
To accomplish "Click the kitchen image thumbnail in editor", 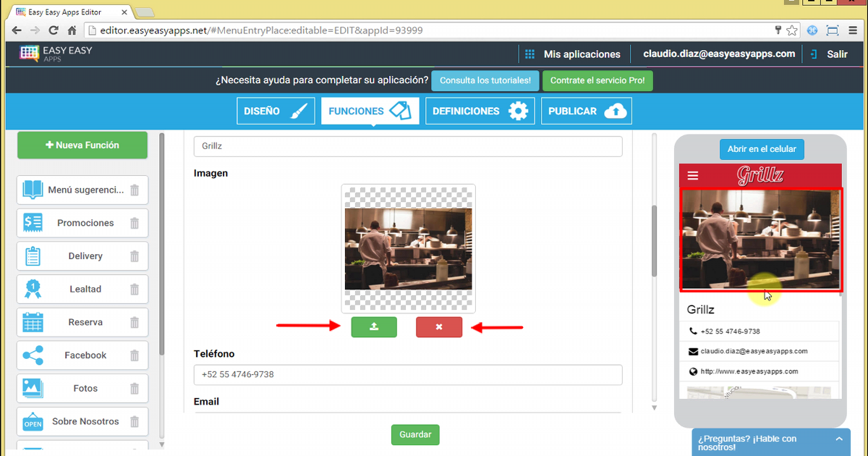I will coord(408,249).
